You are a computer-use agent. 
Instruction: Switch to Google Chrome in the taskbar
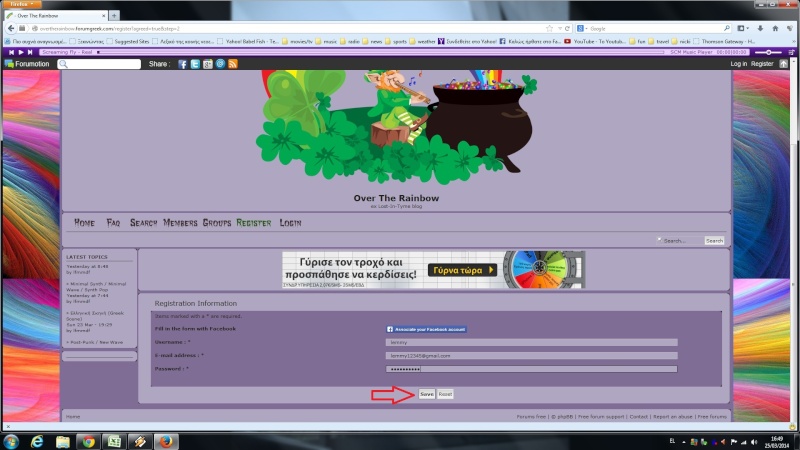tap(88, 442)
